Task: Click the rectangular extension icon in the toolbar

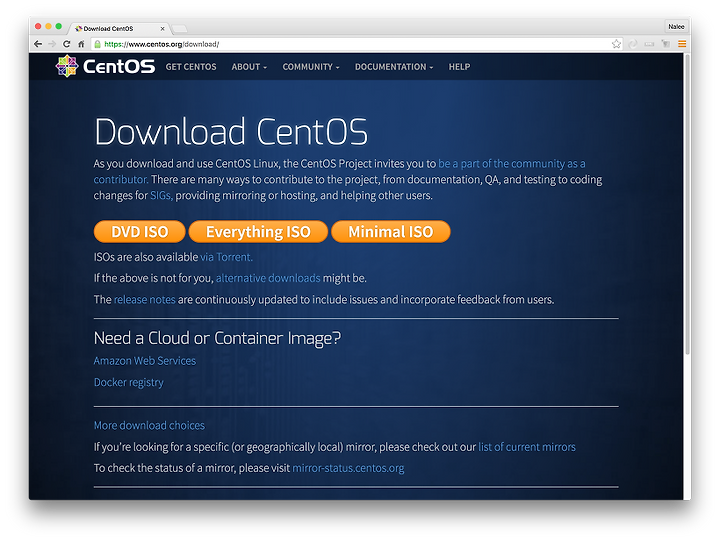Action: click(649, 44)
